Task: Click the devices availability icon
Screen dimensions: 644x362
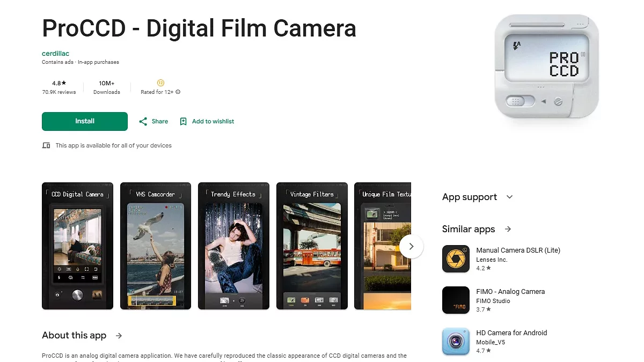Action: coord(46,145)
